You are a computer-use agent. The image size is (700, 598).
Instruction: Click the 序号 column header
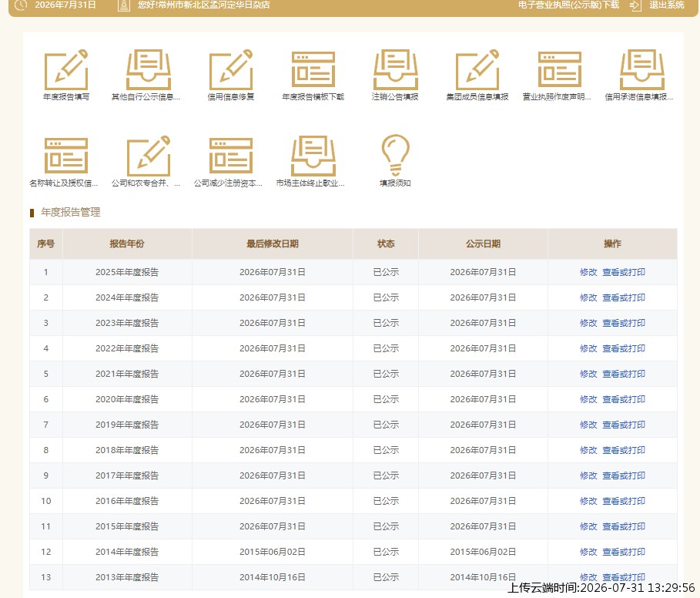46,244
